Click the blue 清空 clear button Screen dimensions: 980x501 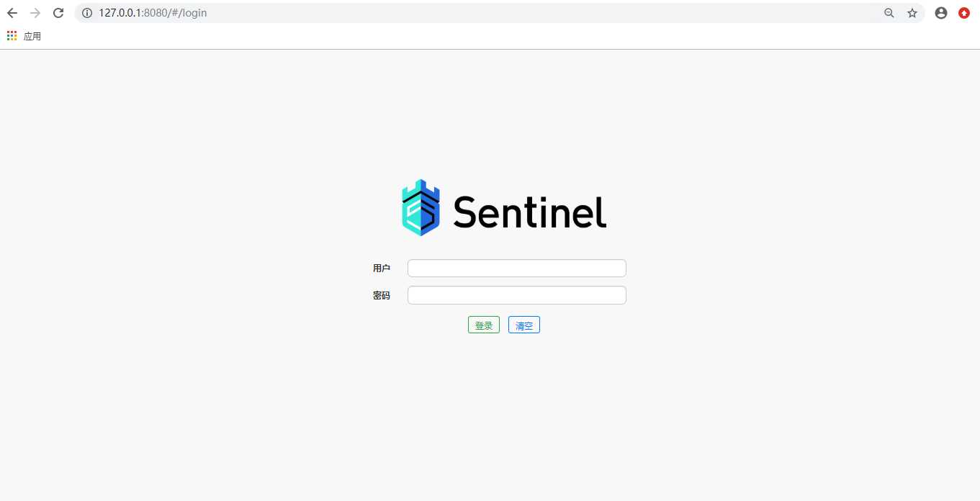click(524, 325)
